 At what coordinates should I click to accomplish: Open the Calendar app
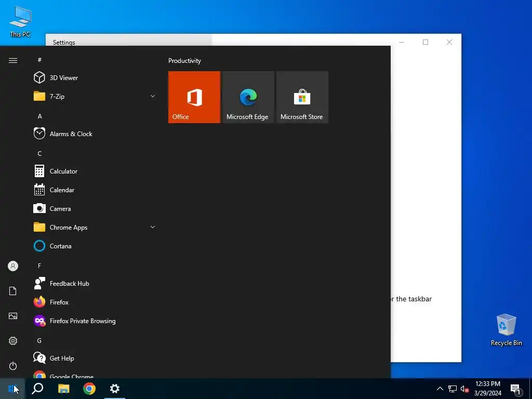click(x=95, y=190)
